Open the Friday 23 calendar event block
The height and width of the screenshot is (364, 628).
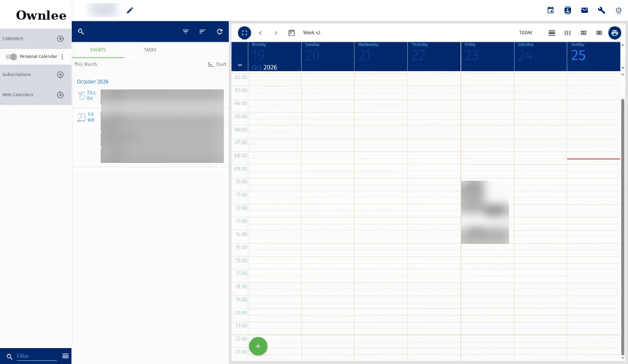(x=484, y=212)
